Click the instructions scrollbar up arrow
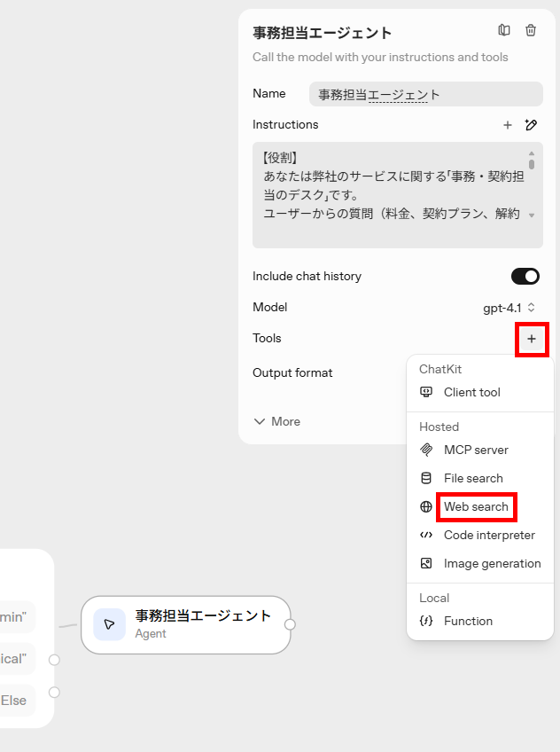 (532, 153)
